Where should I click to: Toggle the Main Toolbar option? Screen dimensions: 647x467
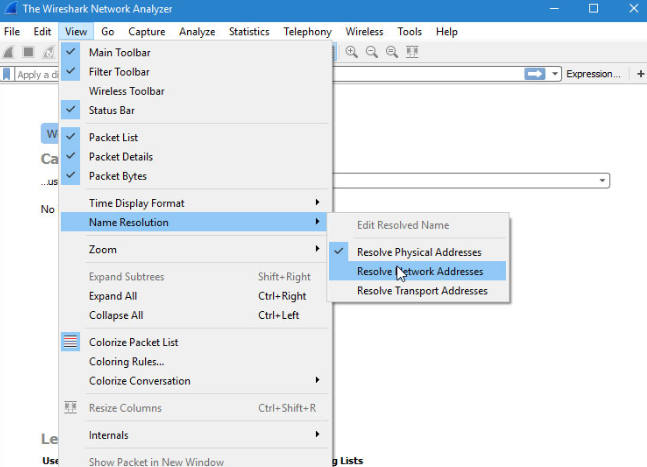tap(196, 52)
